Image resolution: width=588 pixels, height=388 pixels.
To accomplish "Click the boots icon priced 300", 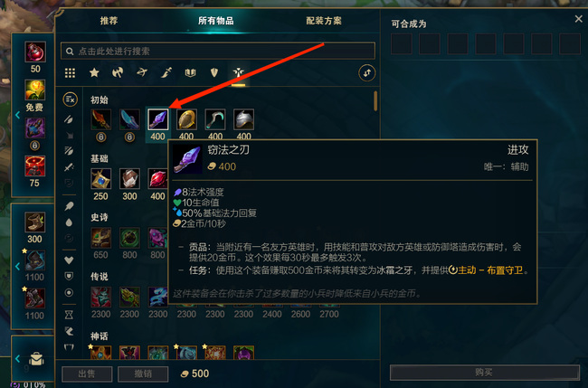I will 35,222.
